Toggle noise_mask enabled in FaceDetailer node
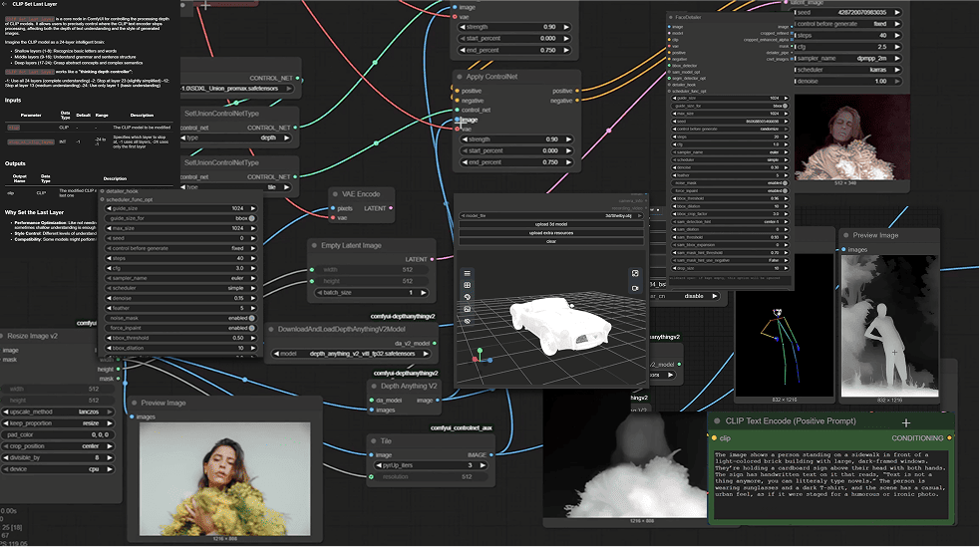Viewport: 980px width, 547px height. (730, 183)
